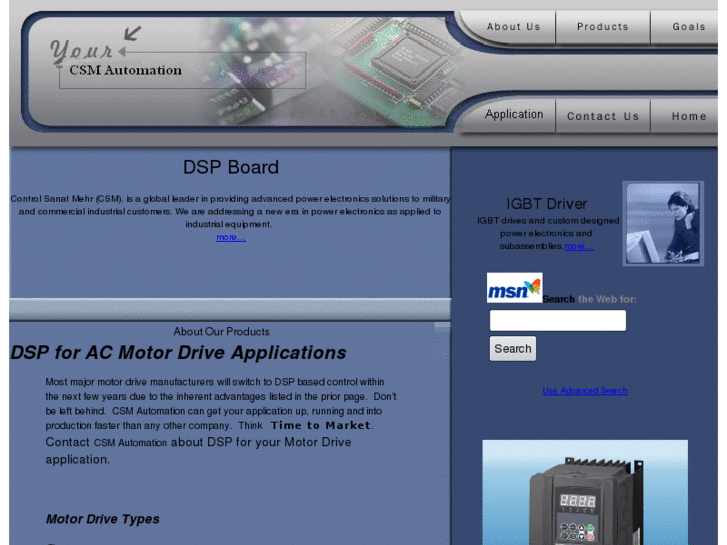Screen dimensions: 727x545
Task: Select the 'DSP Board' heading
Action: point(230,167)
